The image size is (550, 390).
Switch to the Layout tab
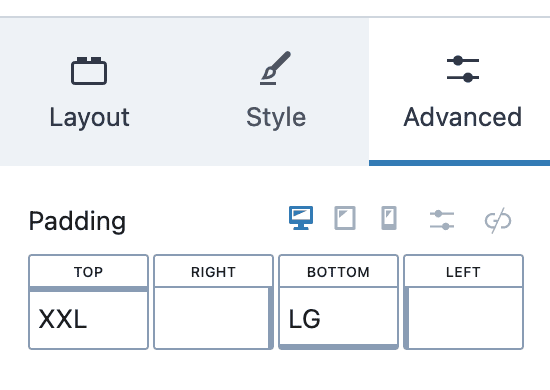coord(89,92)
